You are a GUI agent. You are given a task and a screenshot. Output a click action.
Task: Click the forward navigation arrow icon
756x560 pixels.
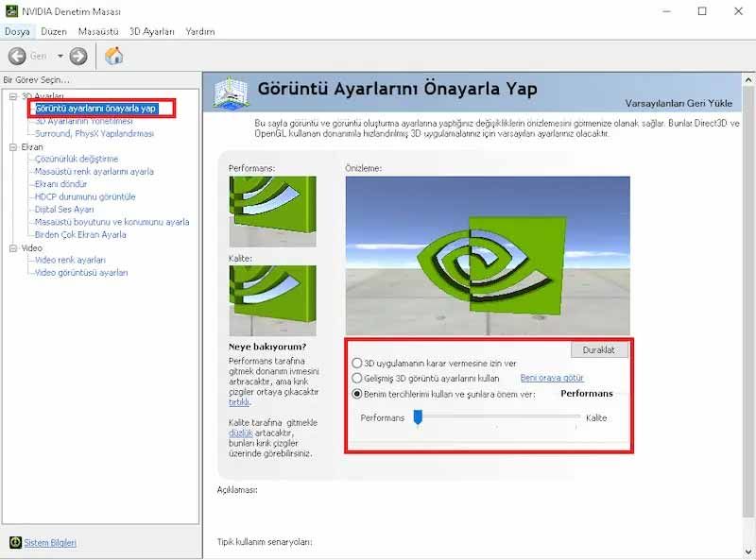click(78, 56)
